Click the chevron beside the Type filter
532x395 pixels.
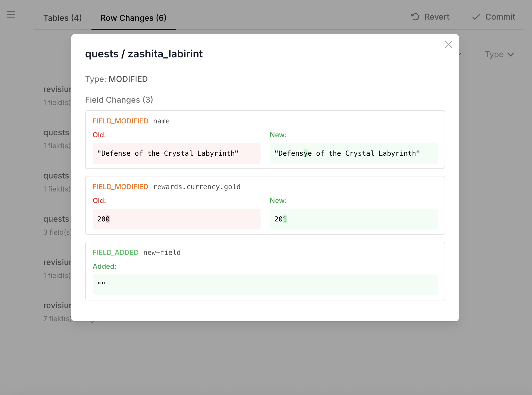(x=510, y=54)
